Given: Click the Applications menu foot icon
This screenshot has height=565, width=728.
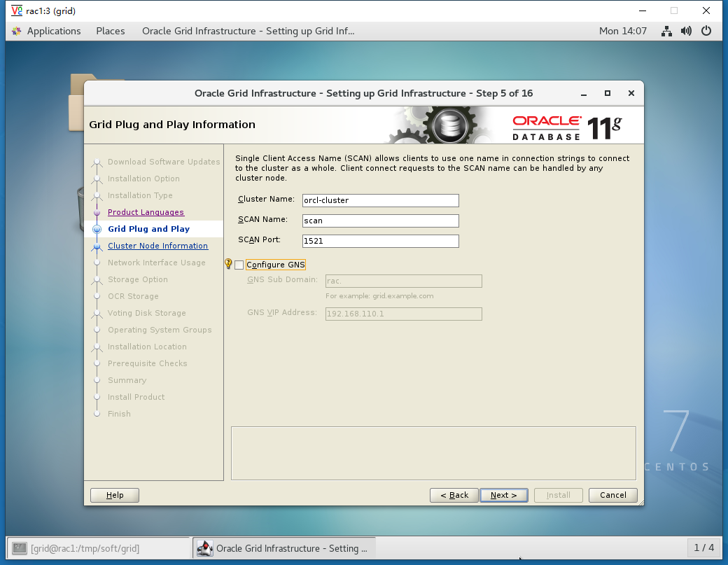Looking at the screenshot, I should pos(17,31).
